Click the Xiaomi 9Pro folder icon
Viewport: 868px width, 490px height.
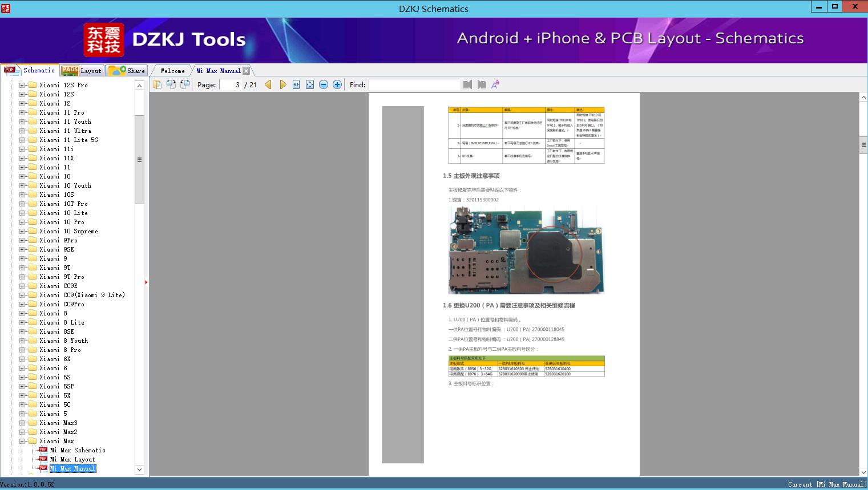coord(33,240)
